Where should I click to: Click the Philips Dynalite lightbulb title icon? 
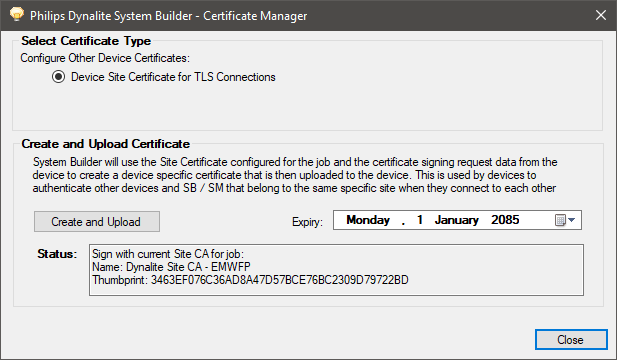tap(17, 15)
